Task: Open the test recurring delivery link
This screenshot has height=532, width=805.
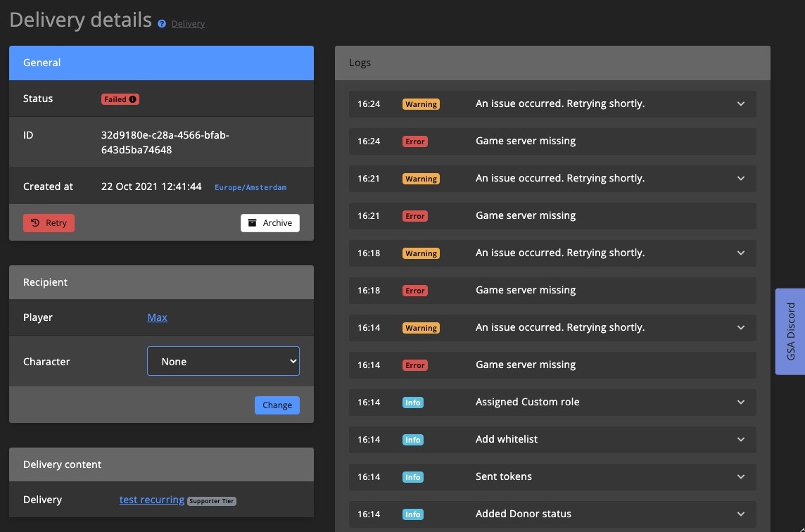Action: (x=151, y=500)
